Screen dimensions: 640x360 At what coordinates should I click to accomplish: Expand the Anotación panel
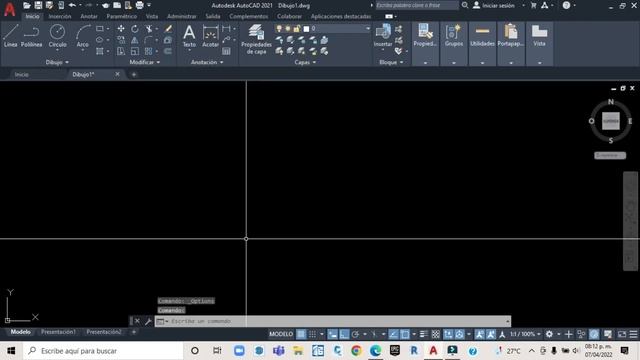coord(207,62)
